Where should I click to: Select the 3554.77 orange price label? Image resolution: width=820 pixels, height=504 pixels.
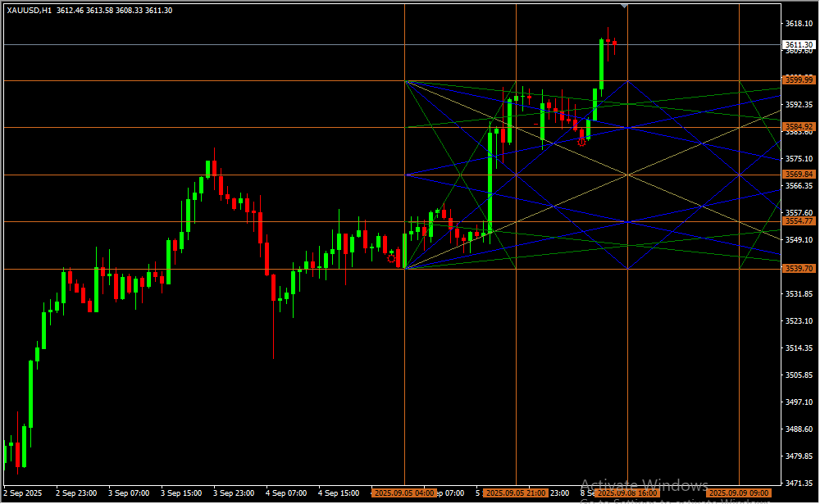pos(798,221)
